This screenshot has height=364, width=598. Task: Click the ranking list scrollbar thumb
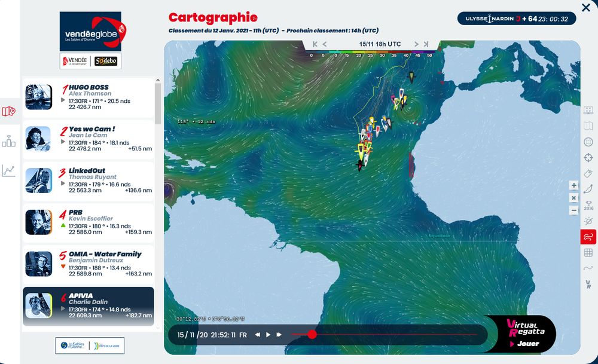pos(157,103)
